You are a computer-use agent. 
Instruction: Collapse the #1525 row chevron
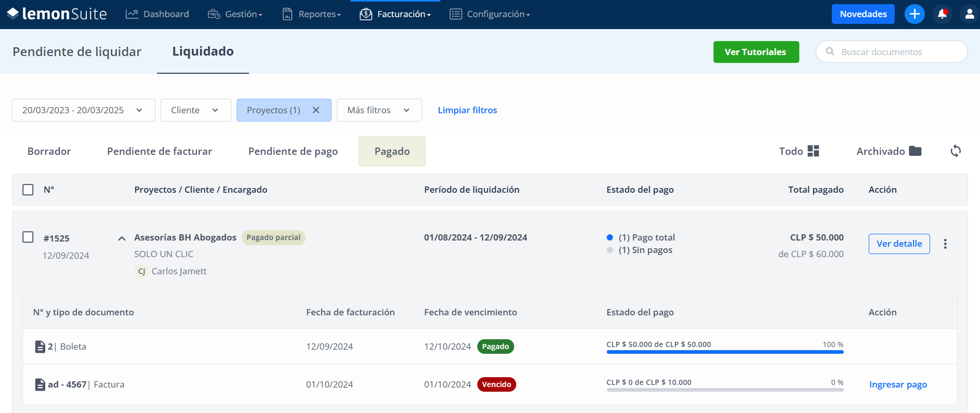click(x=122, y=238)
